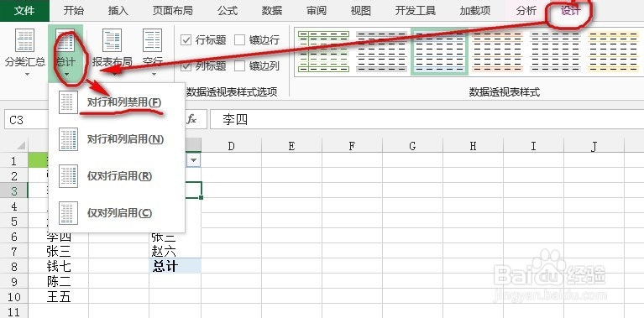This screenshot has height=318, width=644.
Task: Choose 对行和列启用(N) menu option
Action: click(117, 139)
